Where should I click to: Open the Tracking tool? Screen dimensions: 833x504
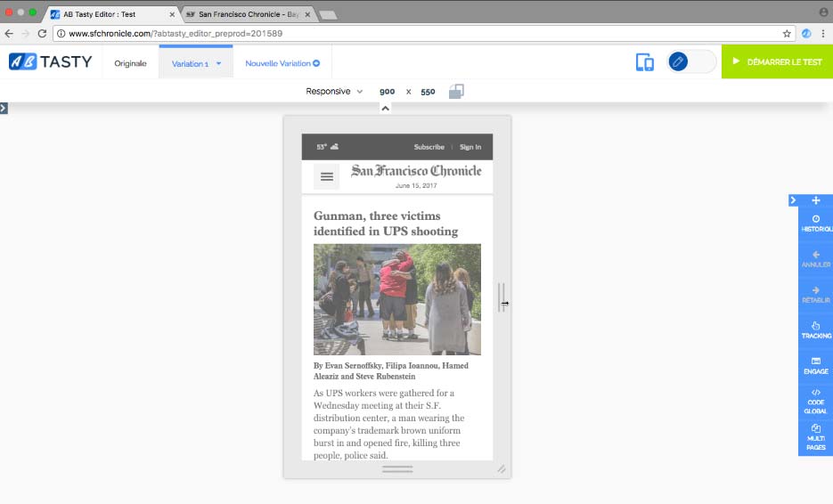click(x=816, y=330)
